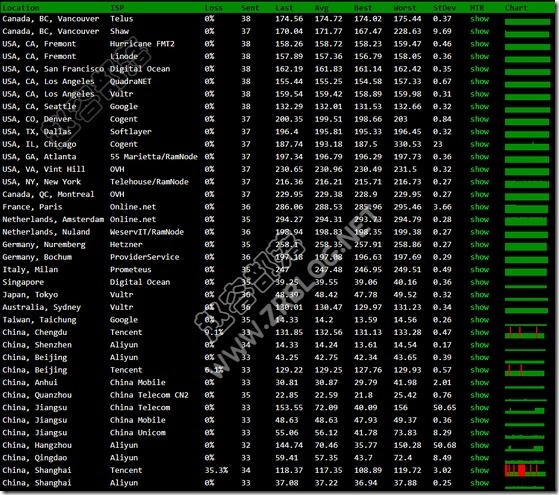Click the Loss column header
559x495 pixels.
click(214, 8)
